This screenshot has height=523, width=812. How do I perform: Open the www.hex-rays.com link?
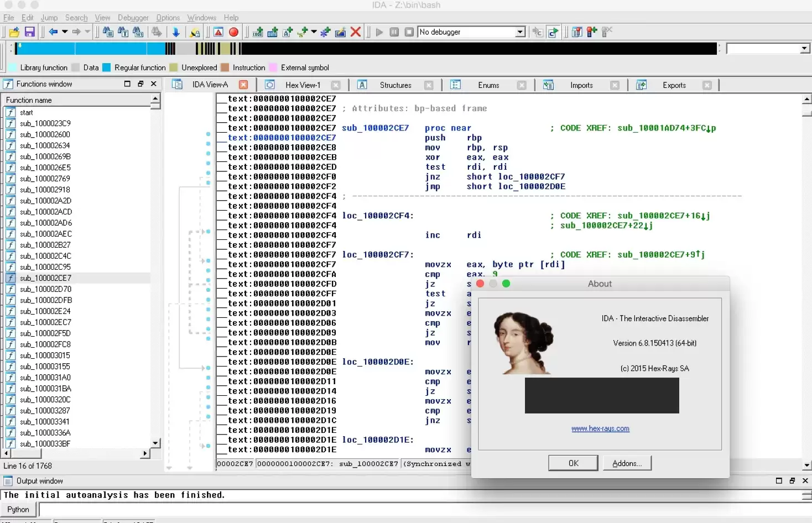click(x=600, y=428)
